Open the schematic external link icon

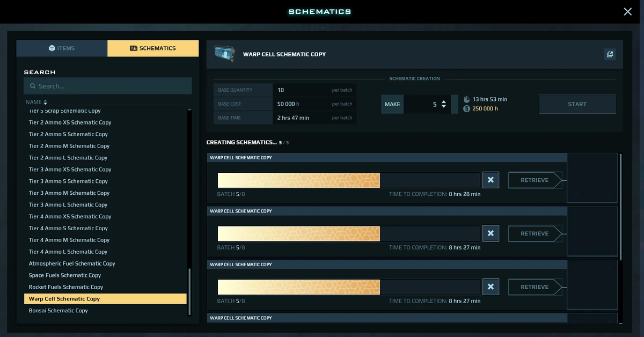[610, 54]
